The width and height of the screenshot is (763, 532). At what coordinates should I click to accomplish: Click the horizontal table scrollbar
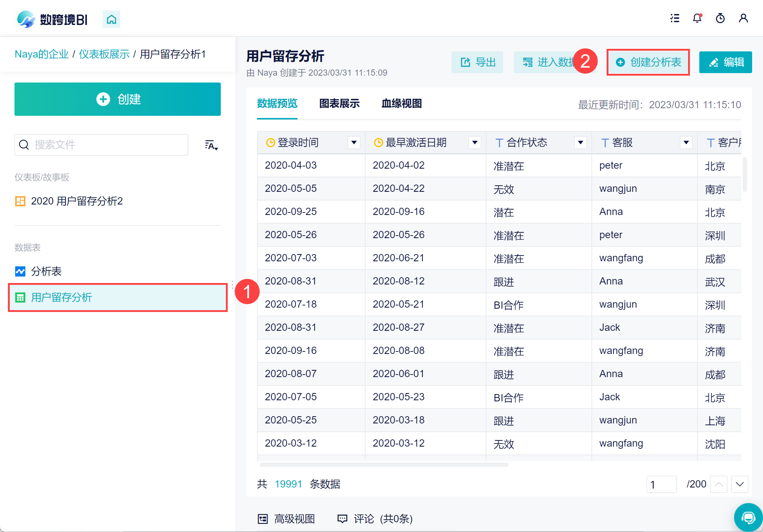point(384,465)
